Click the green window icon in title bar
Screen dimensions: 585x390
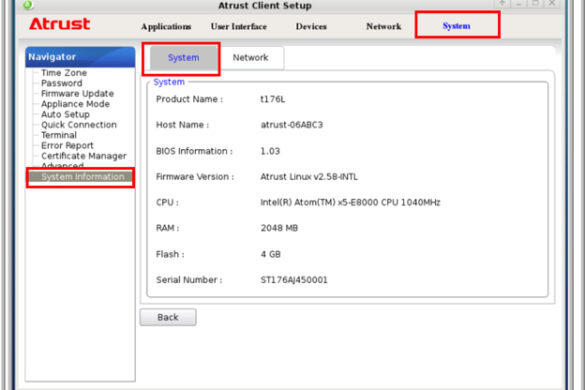coord(27,4)
